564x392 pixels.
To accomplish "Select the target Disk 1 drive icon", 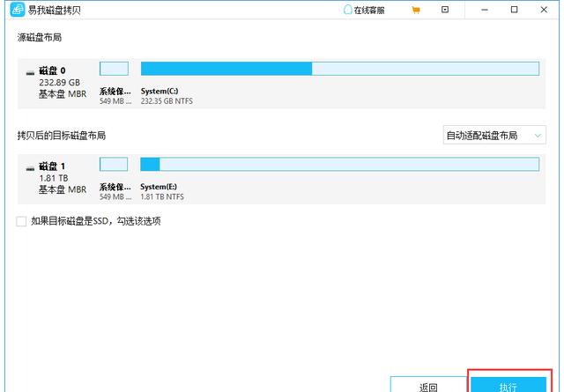I will [x=32, y=166].
